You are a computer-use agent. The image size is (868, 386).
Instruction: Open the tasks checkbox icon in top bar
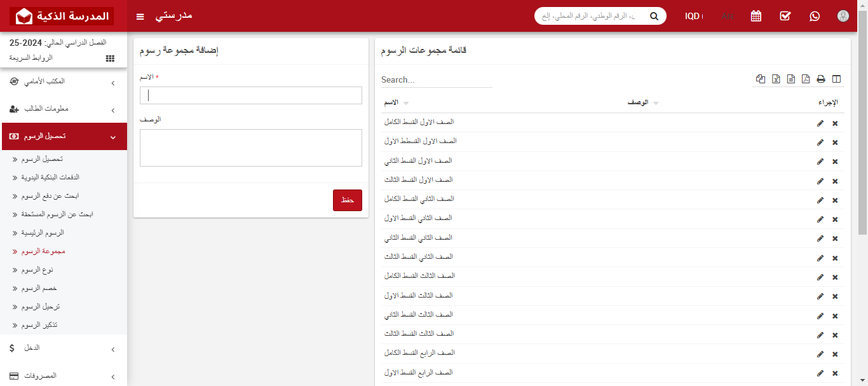[785, 15]
